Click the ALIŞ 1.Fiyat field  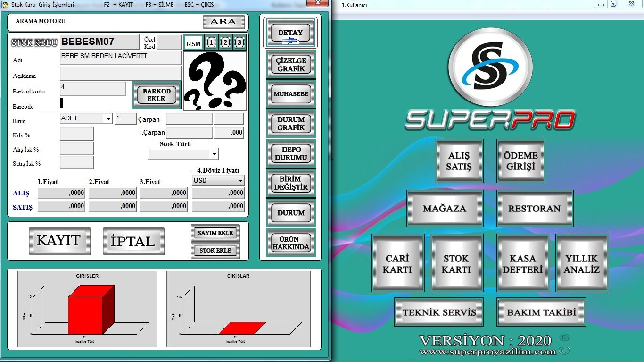click(62, 193)
